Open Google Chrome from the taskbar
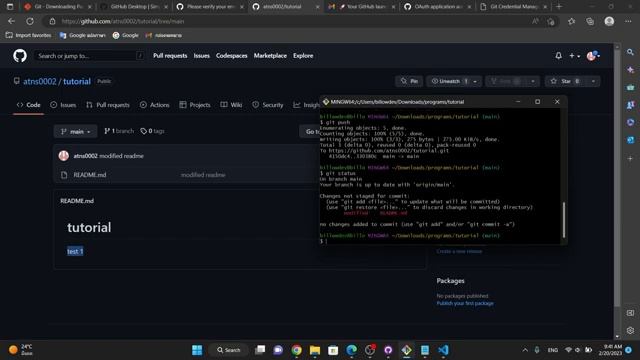The image size is (640, 360). coord(297,350)
